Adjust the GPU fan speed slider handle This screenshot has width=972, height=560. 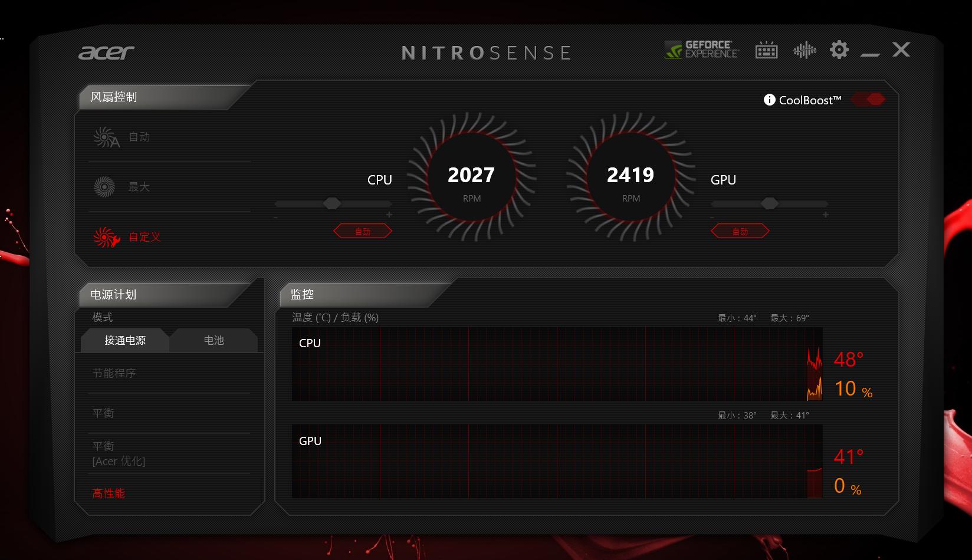click(769, 203)
